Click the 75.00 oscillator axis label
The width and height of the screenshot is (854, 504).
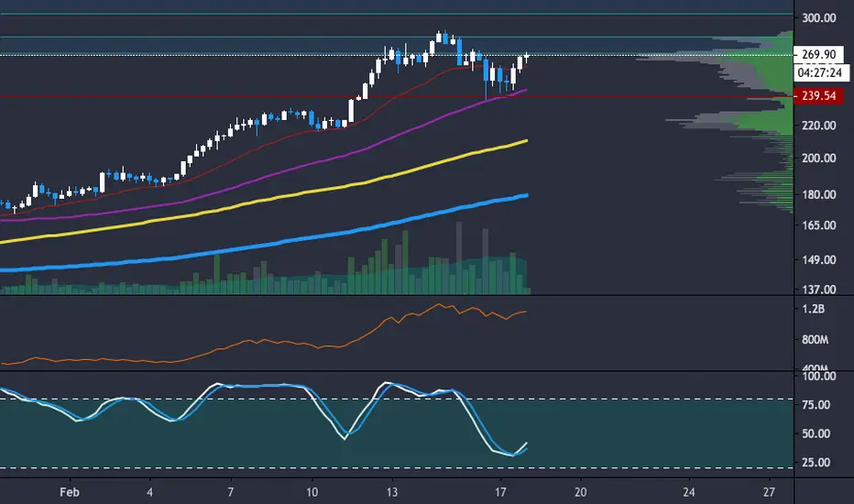(x=816, y=405)
